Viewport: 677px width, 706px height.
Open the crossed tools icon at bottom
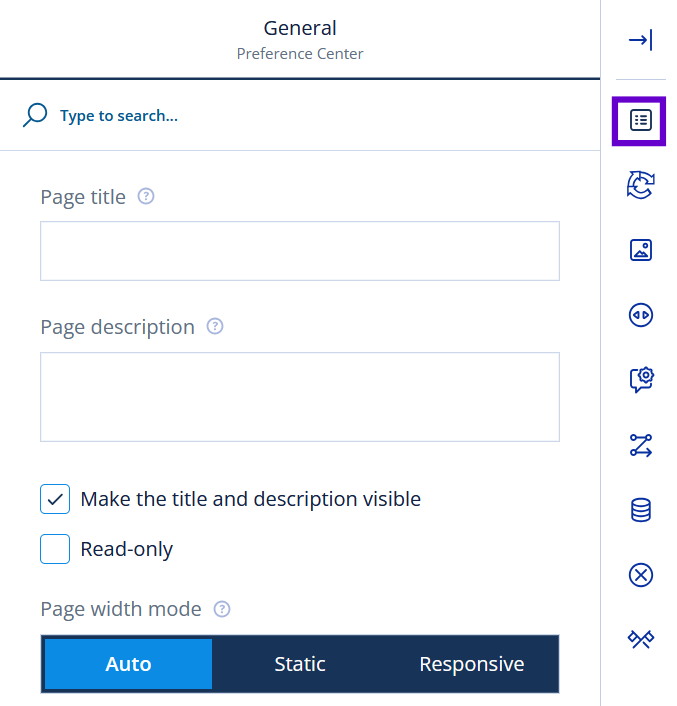641,639
